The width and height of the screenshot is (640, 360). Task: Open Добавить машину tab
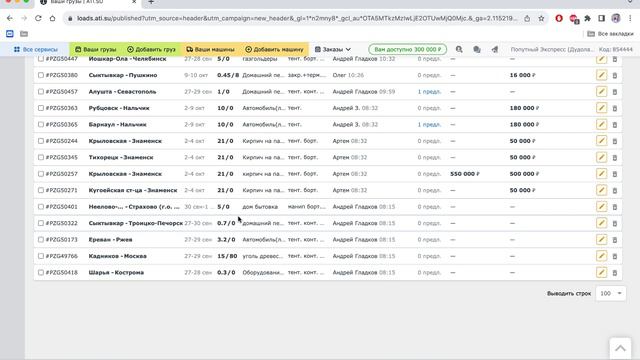274,49
